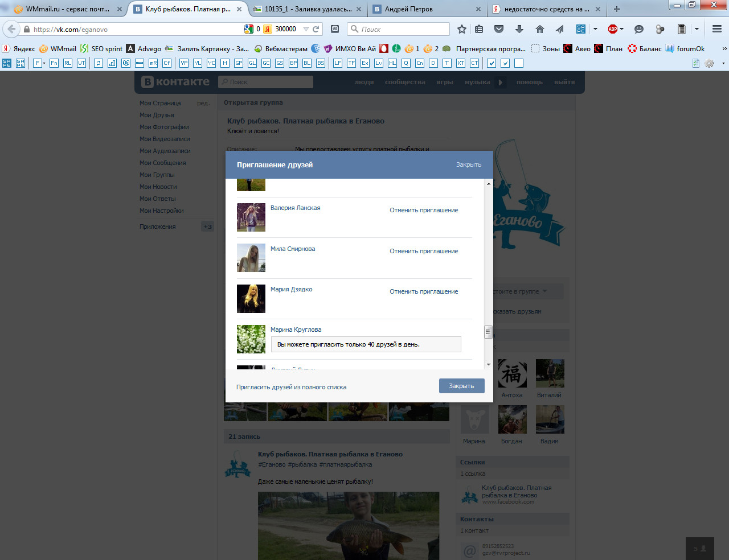Screen dimensions: 729x560
Task: Open the Advego bookmark
Action: click(x=144, y=49)
